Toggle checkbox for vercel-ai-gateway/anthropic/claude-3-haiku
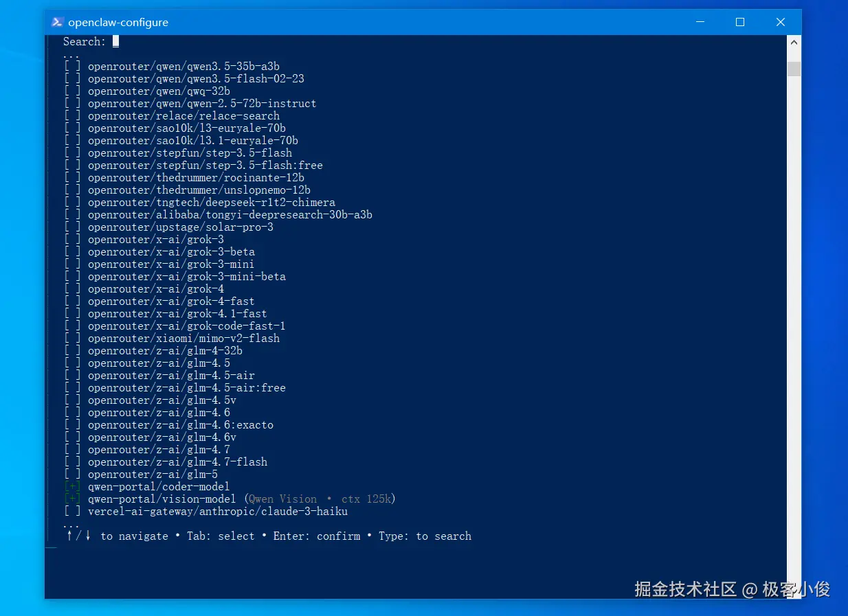Image resolution: width=848 pixels, height=616 pixels. point(72,512)
